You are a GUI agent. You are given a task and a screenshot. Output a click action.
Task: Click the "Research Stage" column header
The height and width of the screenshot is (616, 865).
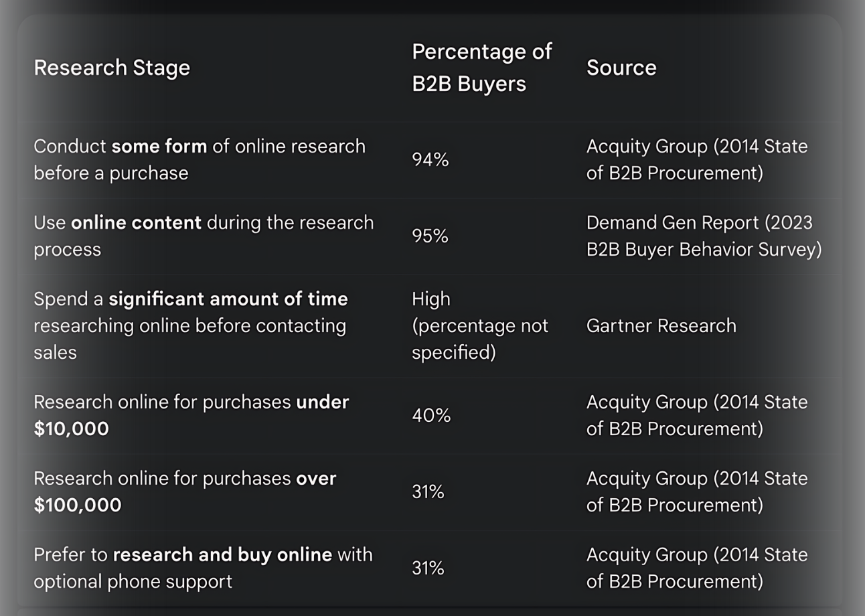112,68
